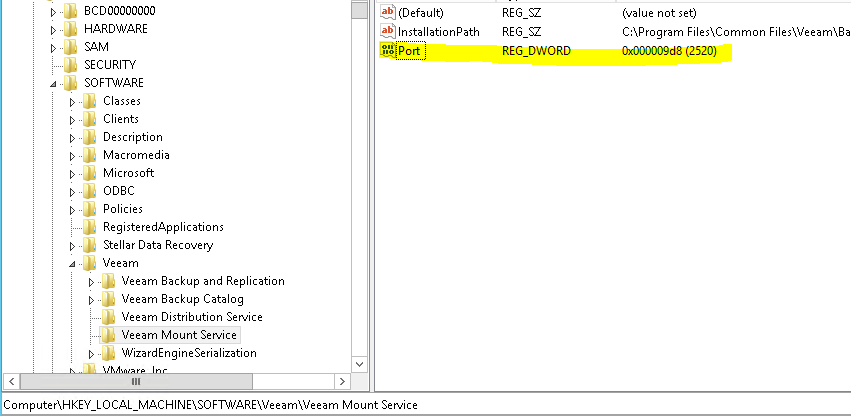The image size is (851, 416).
Task: Click the HARDWARE folder icon
Action: 71,29
